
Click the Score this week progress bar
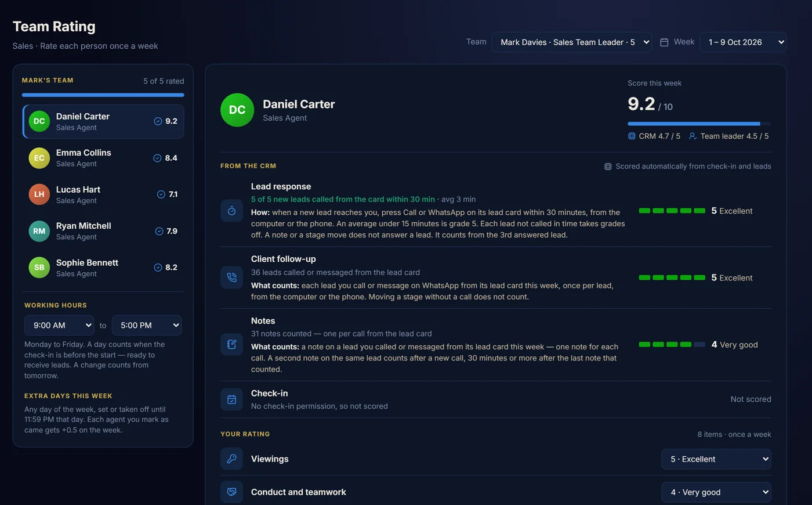tap(699, 124)
